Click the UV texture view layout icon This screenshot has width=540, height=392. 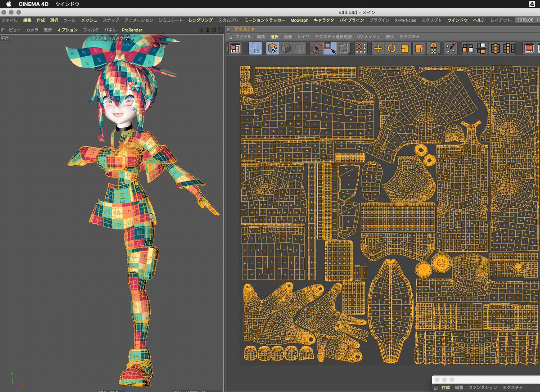tap(235, 48)
